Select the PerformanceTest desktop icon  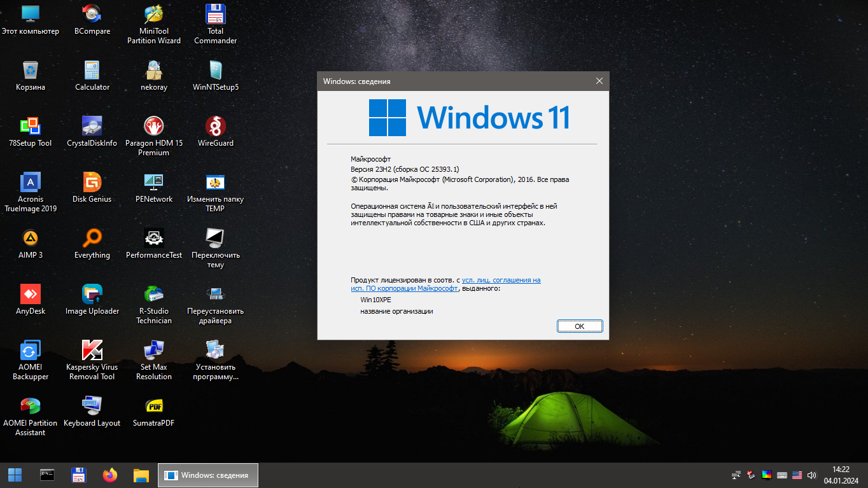[153, 244]
